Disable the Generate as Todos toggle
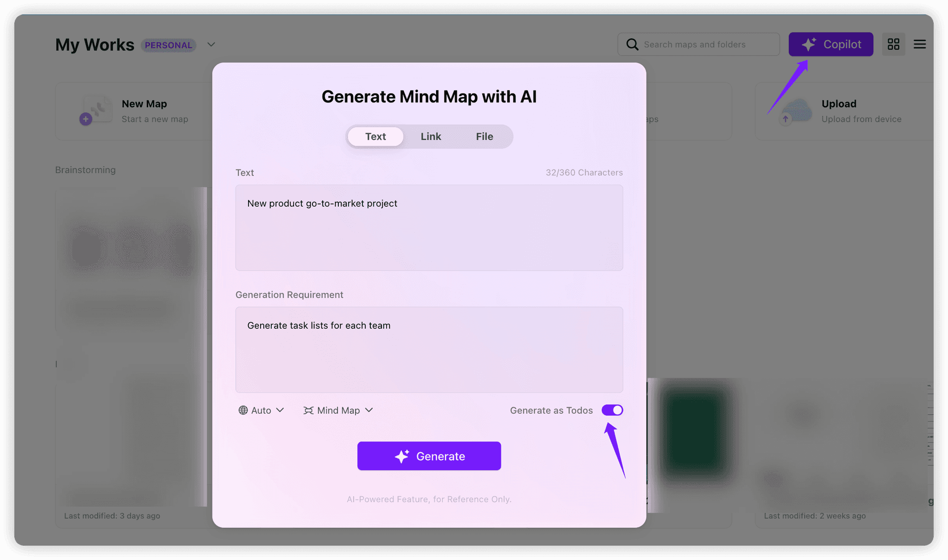This screenshot has width=948, height=560. point(612,410)
